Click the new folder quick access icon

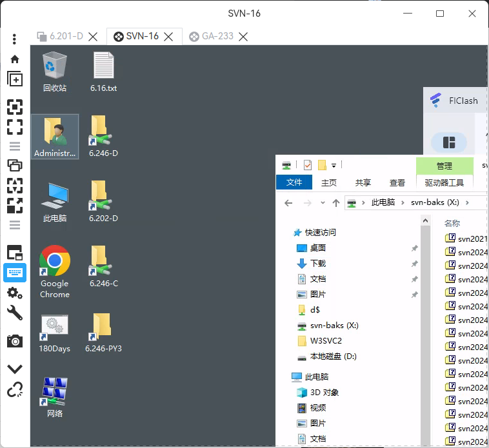point(322,165)
